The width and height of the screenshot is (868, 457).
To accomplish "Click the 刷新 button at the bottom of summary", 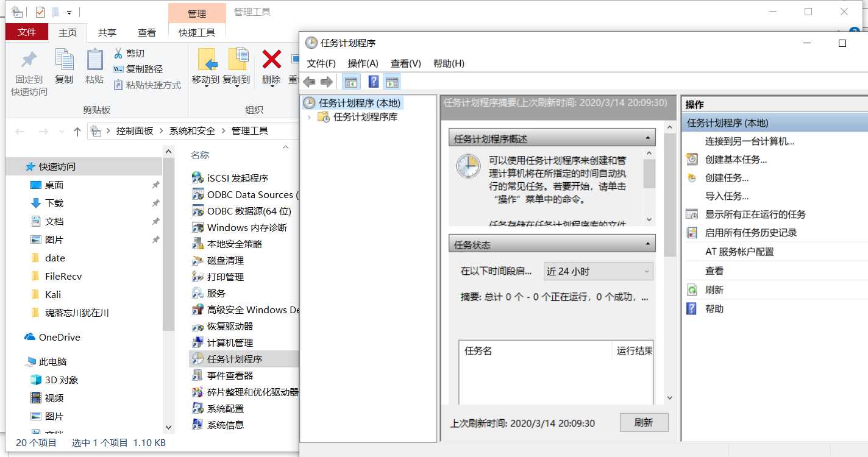I will click(x=644, y=422).
